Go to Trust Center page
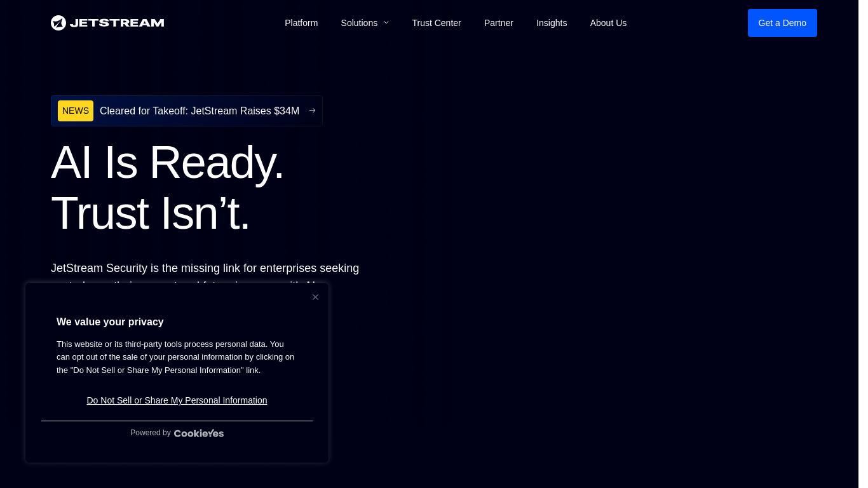The image size is (868, 488). pyautogui.click(x=437, y=23)
